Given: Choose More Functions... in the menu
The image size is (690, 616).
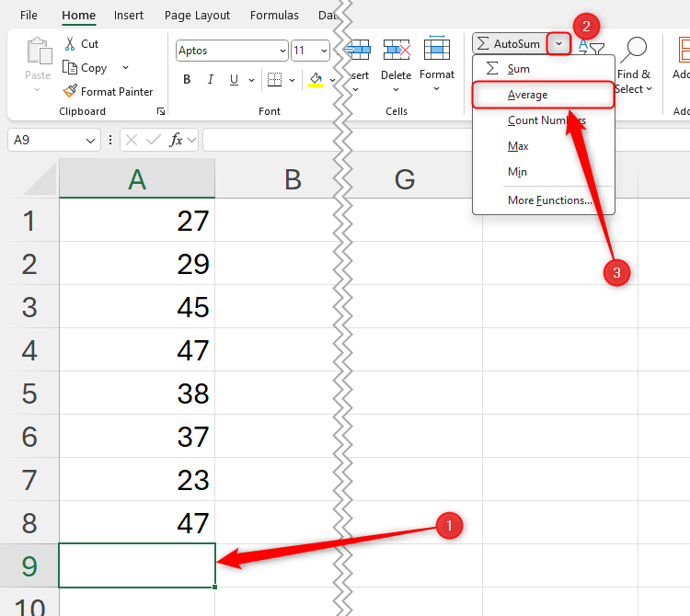Looking at the screenshot, I should pyautogui.click(x=549, y=200).
